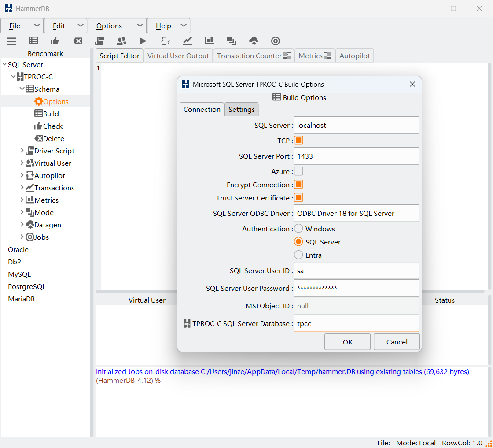Image resolution: width=493 pixels, height=448 pixels.
Task: Select Check item in Schema tree
Action: (48, 126)
